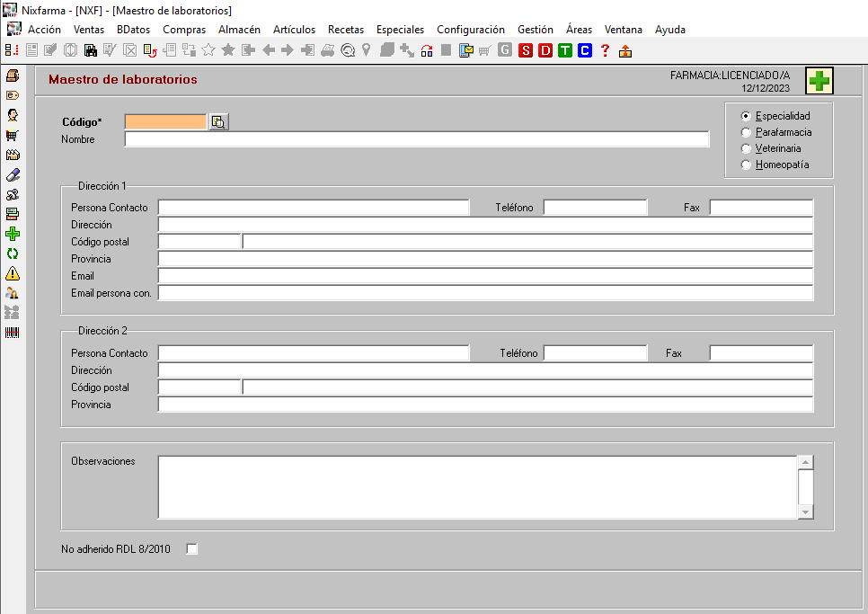Click the orange Código input field
Viewport: 868px width, 614px height.
(x=165, y=121)
